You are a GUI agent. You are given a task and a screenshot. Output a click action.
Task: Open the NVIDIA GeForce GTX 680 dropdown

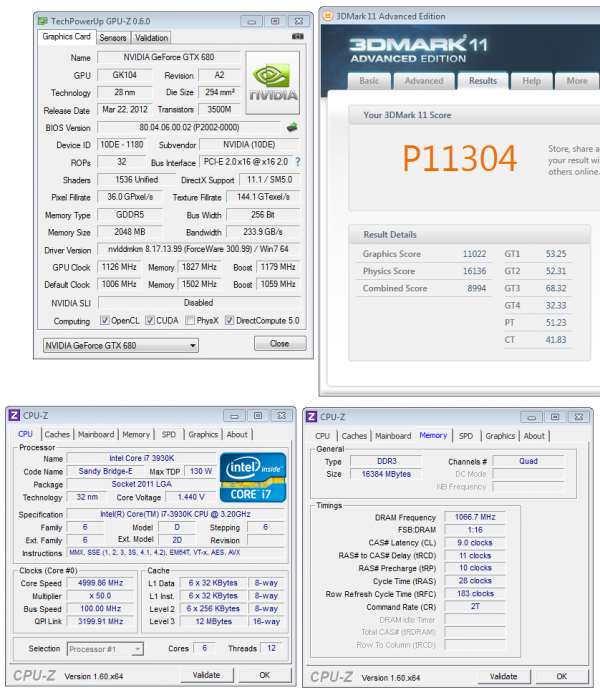[121, 345]
